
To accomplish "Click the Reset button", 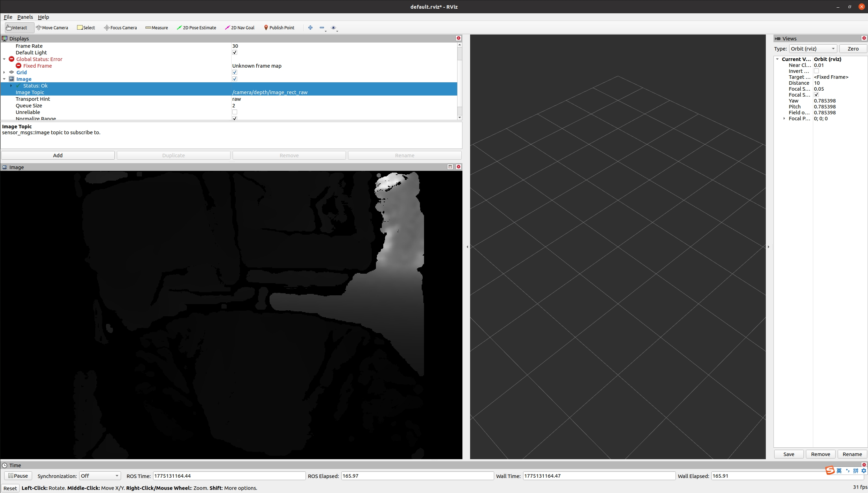I will click(10, 488).
